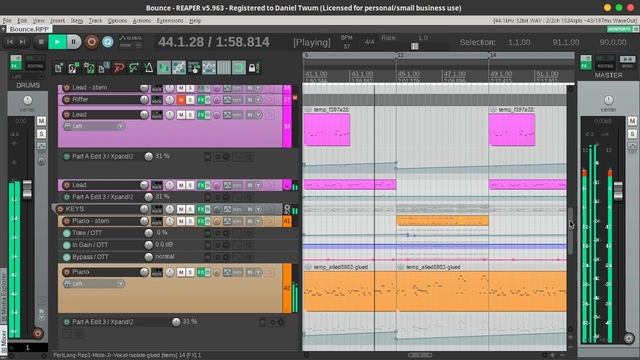
Task: Click the Open Project toolbar icon
Action: click(x=73, y=68)
